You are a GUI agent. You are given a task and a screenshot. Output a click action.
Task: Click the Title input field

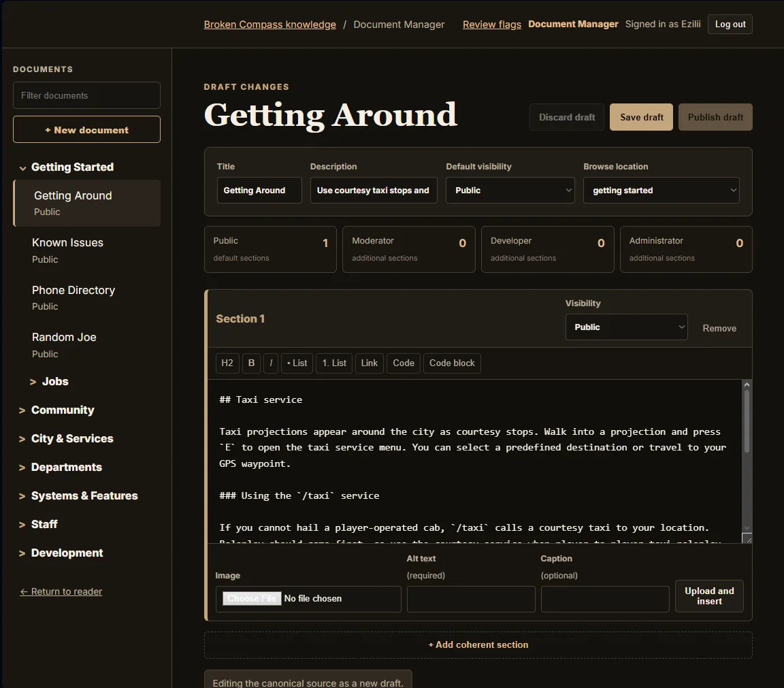pyautogui.click(x=259, y=190)
